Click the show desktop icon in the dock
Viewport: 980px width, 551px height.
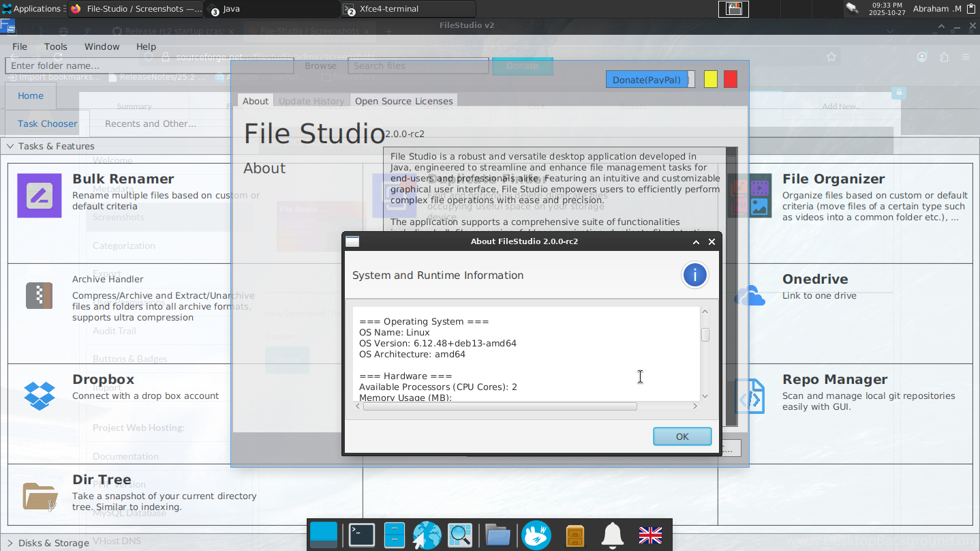324,535
